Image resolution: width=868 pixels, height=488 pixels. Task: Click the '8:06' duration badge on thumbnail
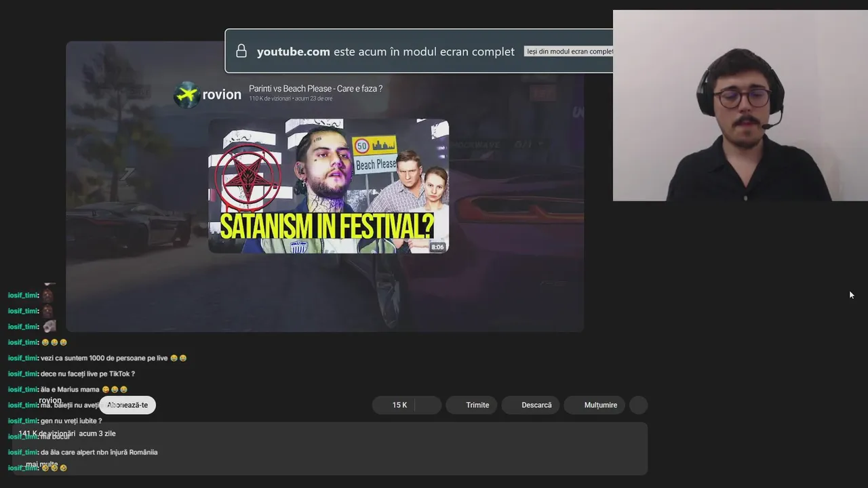click(437, 247)
